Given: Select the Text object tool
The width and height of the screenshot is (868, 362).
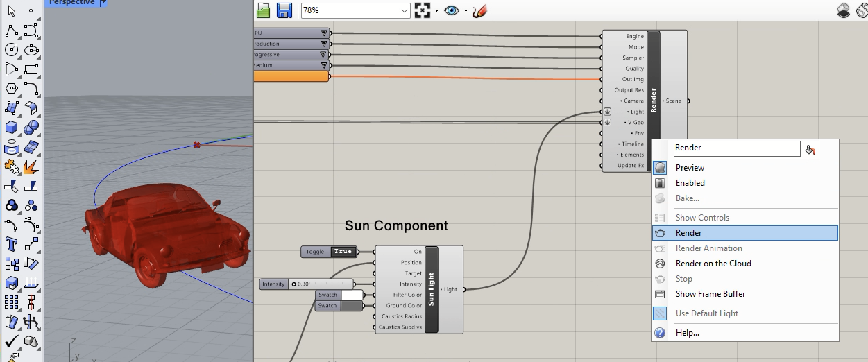Looking at the screenshot, I should coord(11,244).
